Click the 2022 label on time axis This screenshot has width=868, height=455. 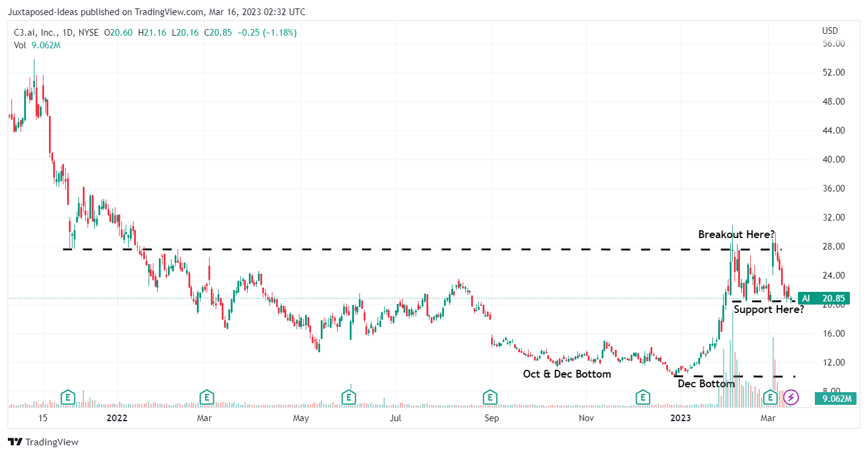[x=118, y=418]
